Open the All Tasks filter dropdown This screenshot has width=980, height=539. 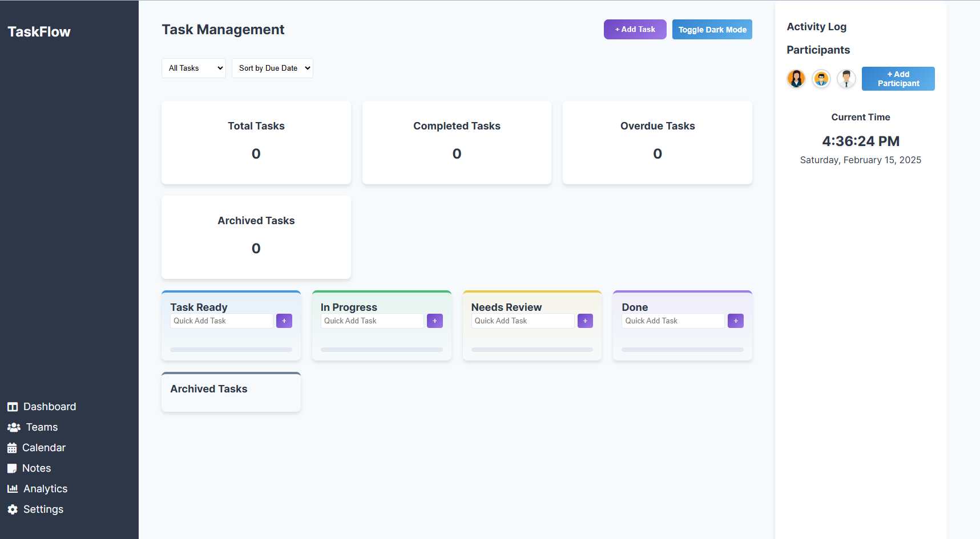point(193,68)
